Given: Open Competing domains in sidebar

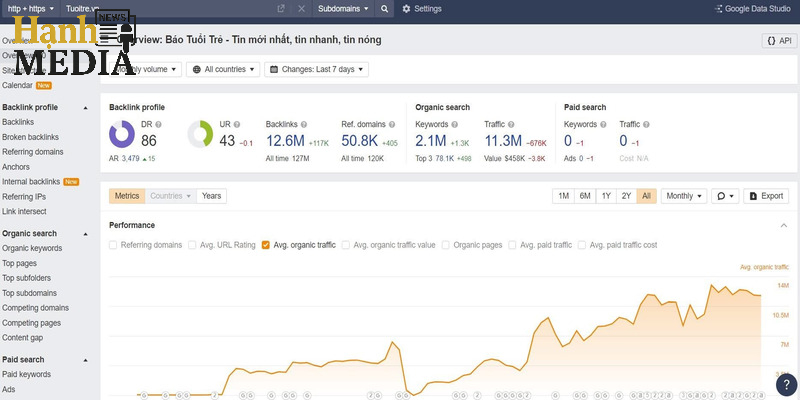Looking at the screenshot, I should (35, 308).
